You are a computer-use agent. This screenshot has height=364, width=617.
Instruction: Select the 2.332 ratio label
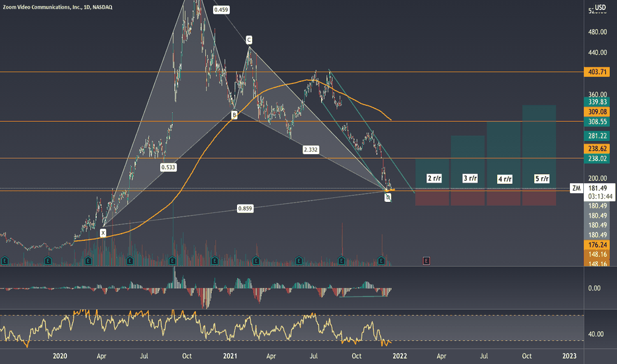310,150
